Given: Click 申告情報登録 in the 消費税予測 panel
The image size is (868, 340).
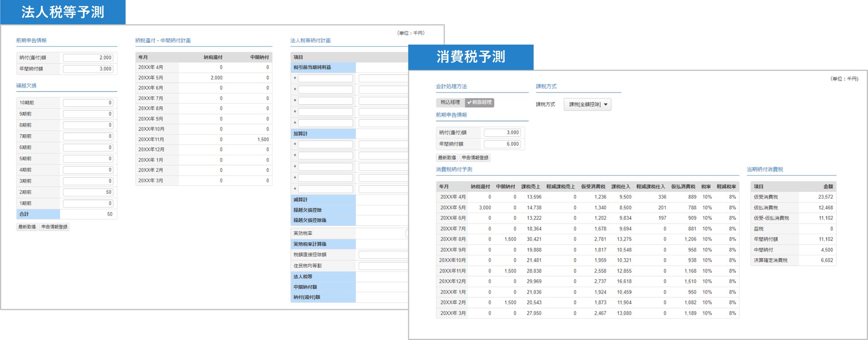Looking at the screenshot, I should [x=475, y=158].
